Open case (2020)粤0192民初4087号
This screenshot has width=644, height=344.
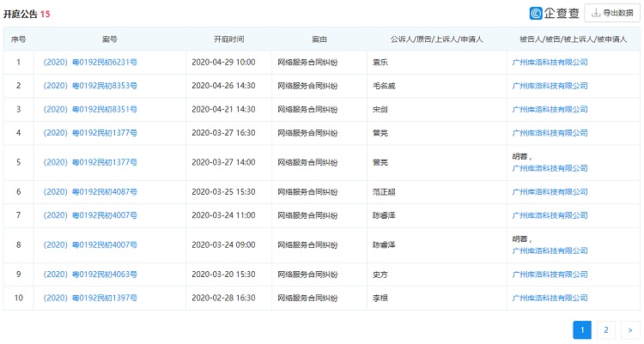point(90,192)
